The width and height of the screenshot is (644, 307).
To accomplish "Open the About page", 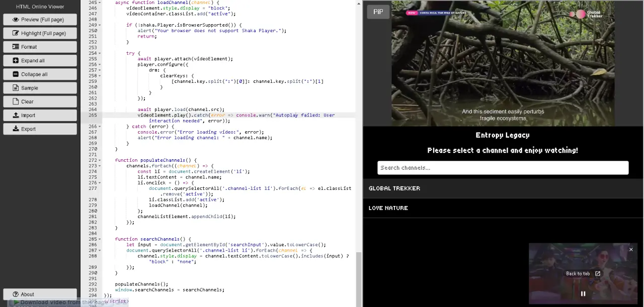I will [40, 294].
